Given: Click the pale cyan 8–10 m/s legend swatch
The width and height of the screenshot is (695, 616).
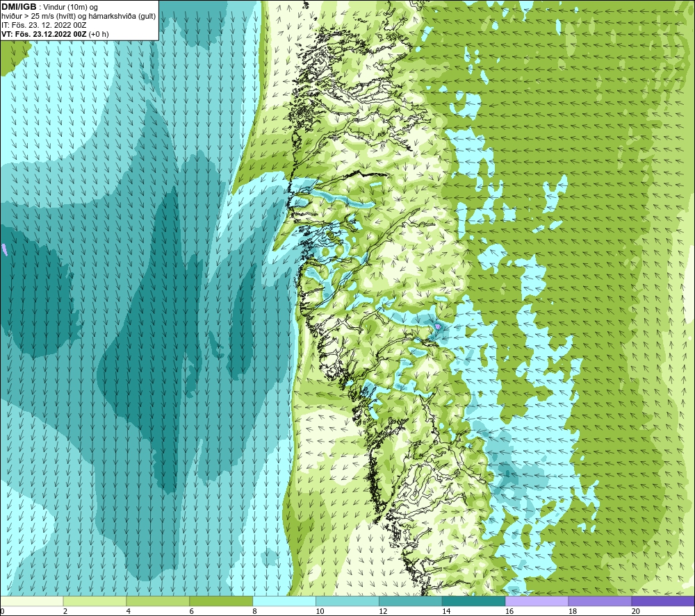Looking at the screenshot, I should [x=284, y=601].
